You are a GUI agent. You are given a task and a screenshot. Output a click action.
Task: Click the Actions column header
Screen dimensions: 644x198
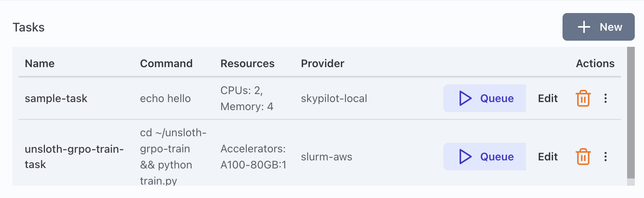(x=595, y=63)
